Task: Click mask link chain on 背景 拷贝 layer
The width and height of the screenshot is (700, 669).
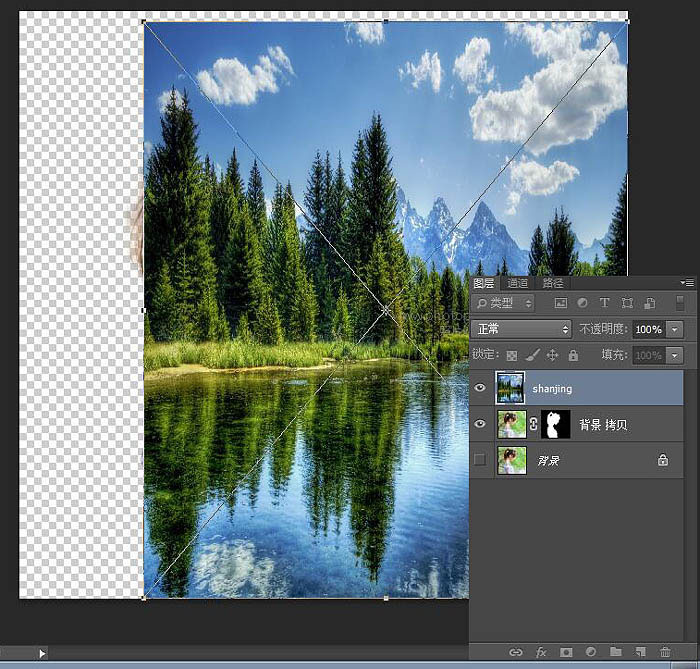Action: [x=533, y=424]
